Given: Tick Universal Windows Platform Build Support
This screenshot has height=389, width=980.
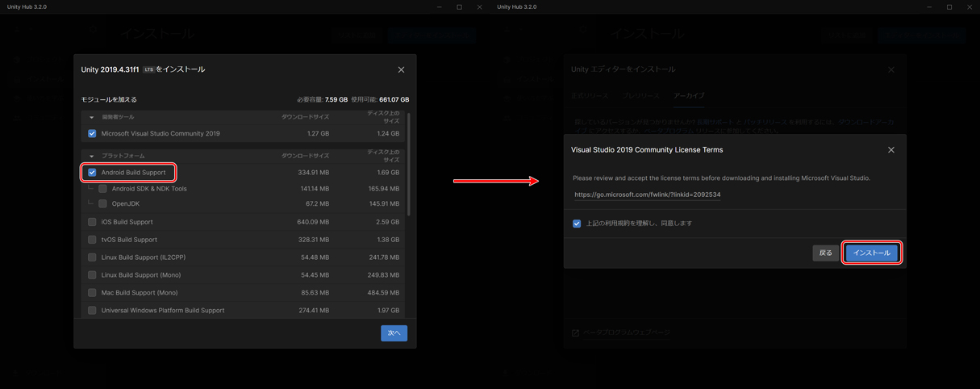Looking at the screenshot, I should tap(92, 311).
